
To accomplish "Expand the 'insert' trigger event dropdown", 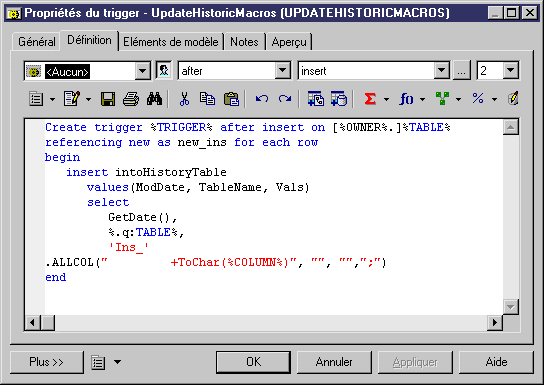I will click(441, 70).
